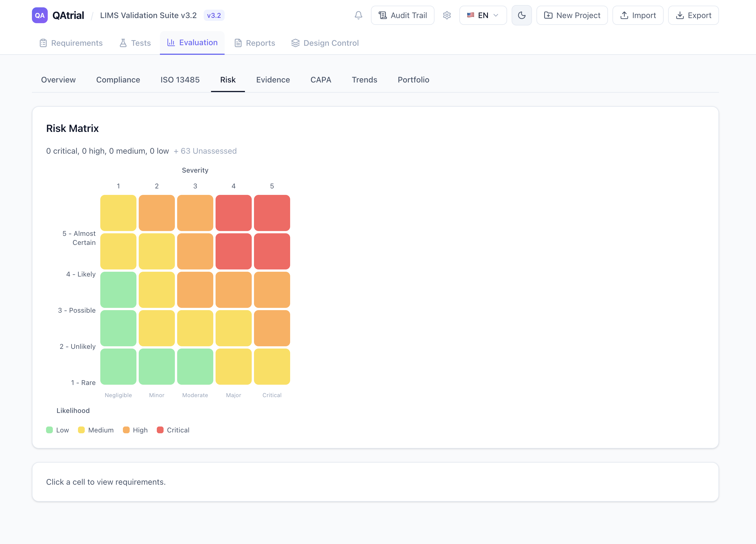
Task: Click the New Project folder button
Action: [572, 15]
